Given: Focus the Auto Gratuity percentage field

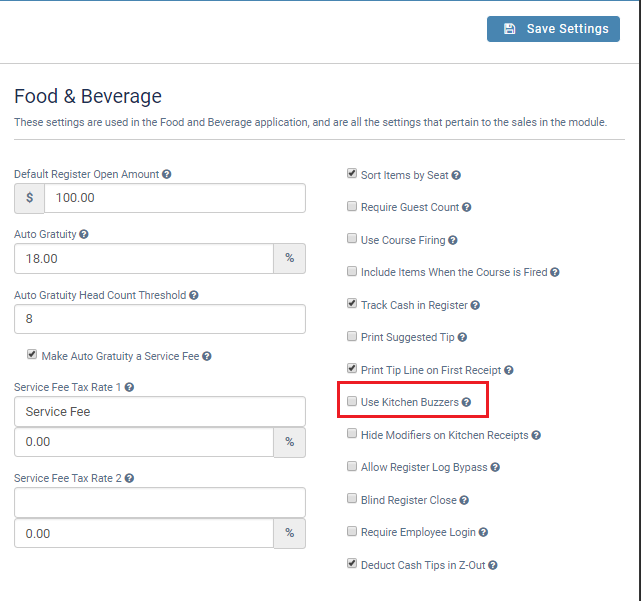Looking at the screenshot, I should [x=144, y=258].
